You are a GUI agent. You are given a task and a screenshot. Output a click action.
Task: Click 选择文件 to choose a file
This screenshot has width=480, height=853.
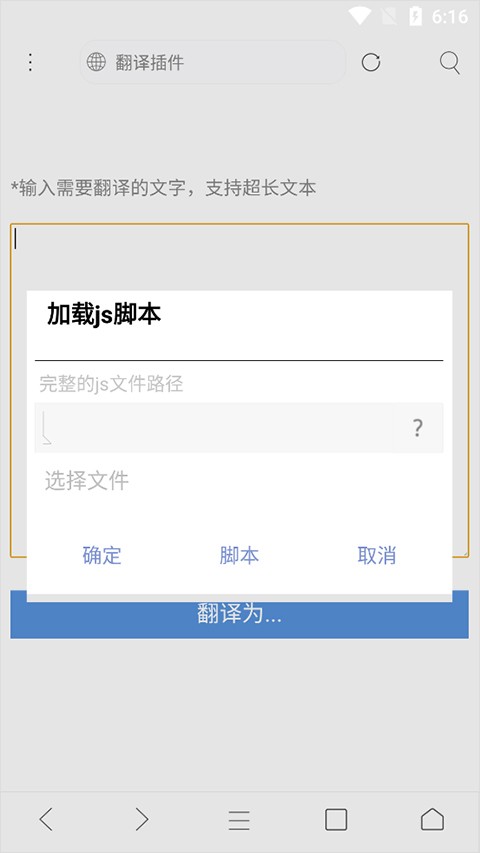point(87,481)
